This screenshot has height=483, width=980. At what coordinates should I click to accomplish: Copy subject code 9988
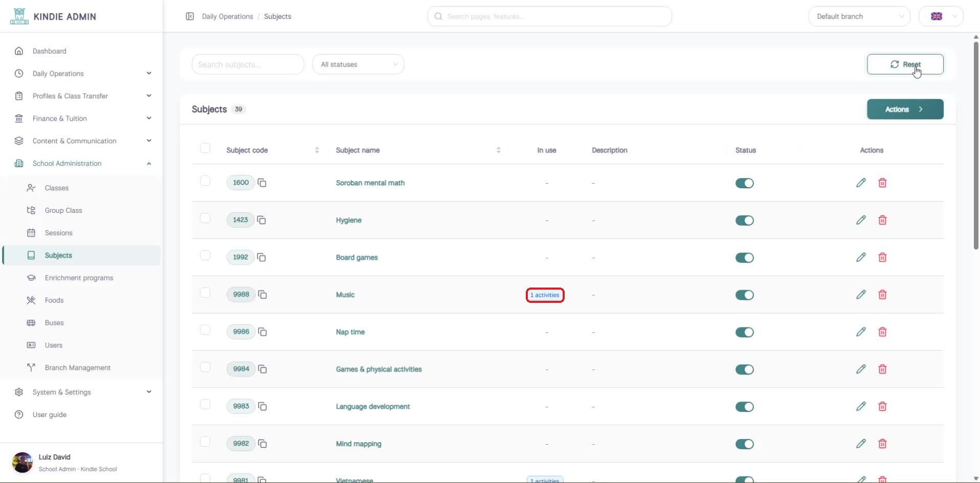click(262, 295)
